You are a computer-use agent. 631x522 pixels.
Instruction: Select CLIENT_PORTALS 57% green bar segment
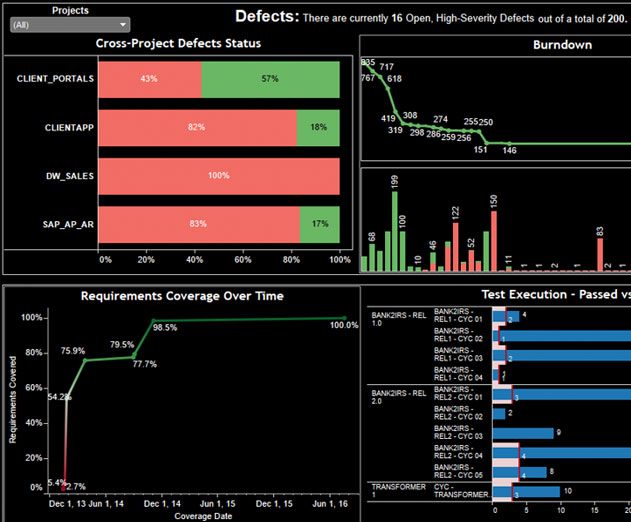pos(270,79)
